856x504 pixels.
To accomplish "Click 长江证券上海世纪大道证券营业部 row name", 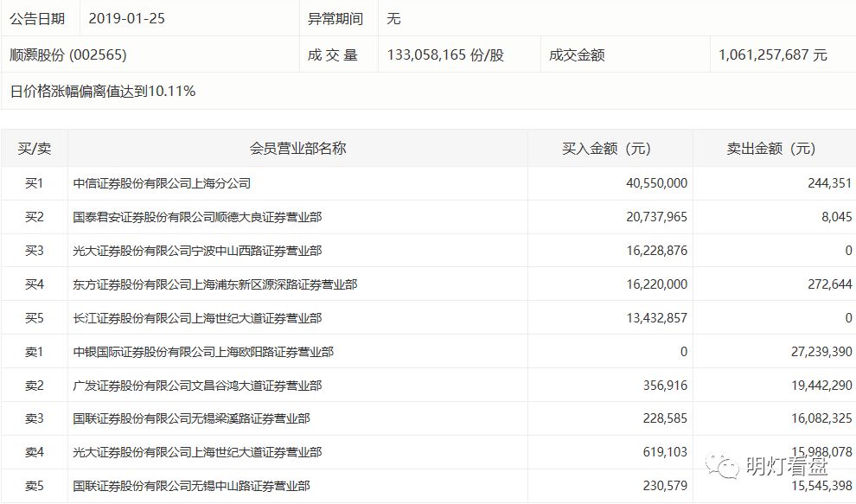I will [x=198, y=318].
